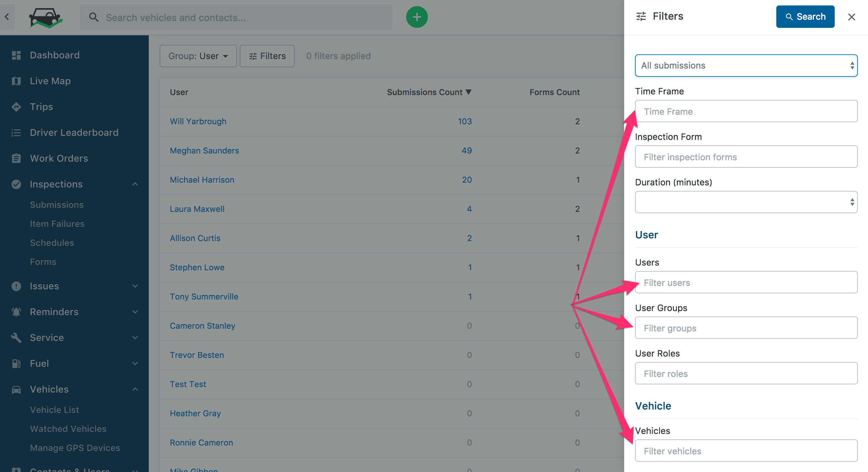The width and height of the screenshot is (868, 472).
Task: Focus the Filter users field
Action: [746, 282]
